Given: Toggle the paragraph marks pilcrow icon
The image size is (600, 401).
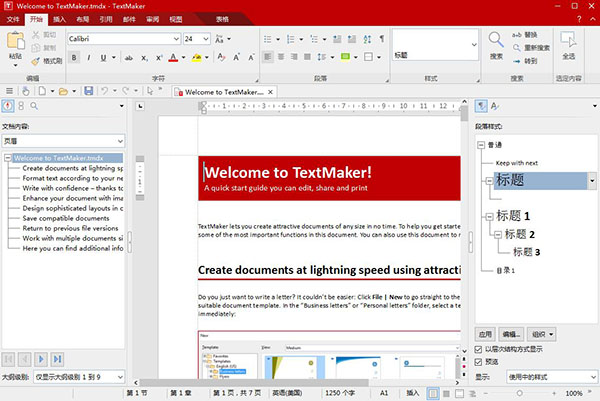Looking at the screenshot, I should point(382,39).
